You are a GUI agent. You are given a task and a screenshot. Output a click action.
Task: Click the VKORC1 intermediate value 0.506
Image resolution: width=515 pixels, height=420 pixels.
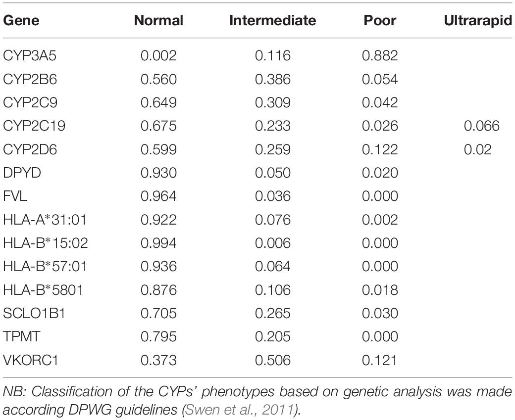coord(273,360)
